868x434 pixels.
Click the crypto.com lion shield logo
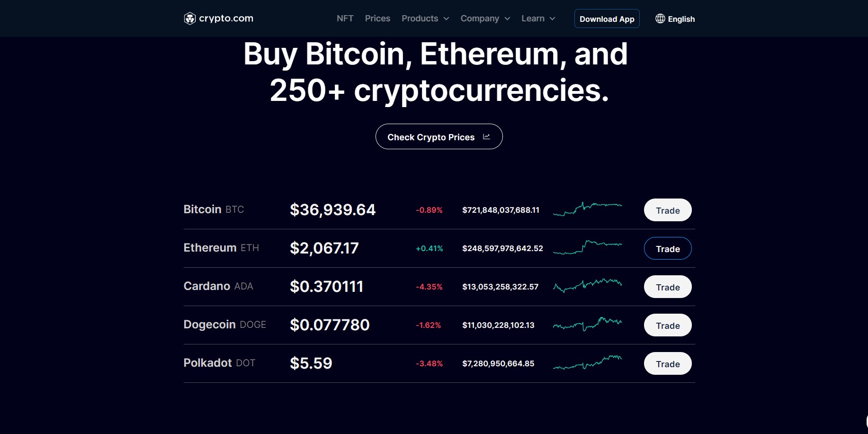click(x=190, y=18)
